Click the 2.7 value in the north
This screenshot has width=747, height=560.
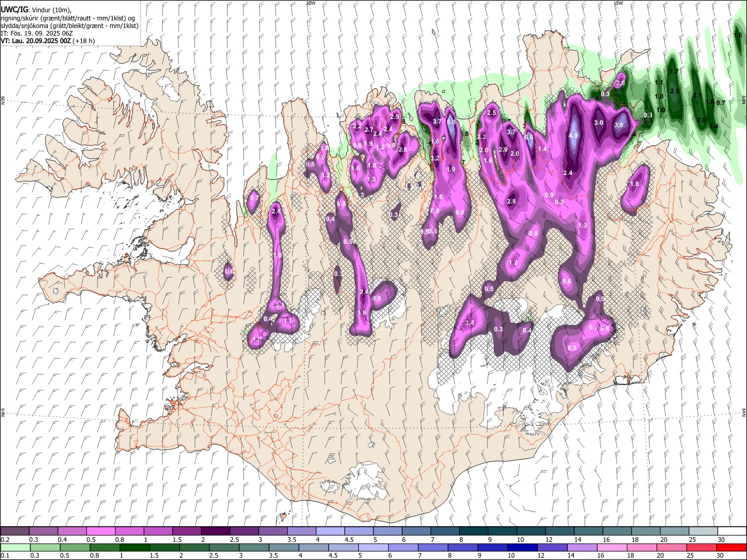tap(369, 129)
